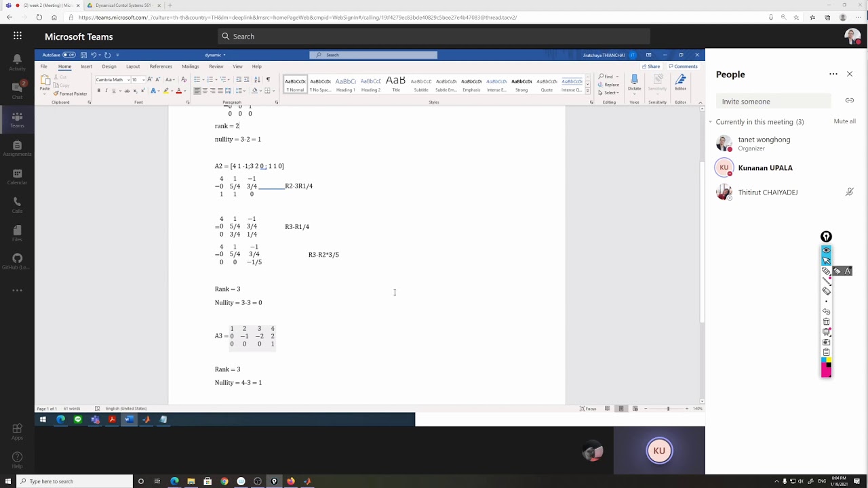
Task: Apply Bold formatting in Word
Action: tap(98, 91)
